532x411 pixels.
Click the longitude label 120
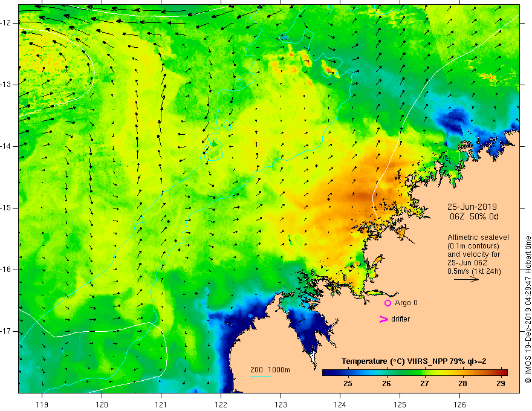click(102, 404)
